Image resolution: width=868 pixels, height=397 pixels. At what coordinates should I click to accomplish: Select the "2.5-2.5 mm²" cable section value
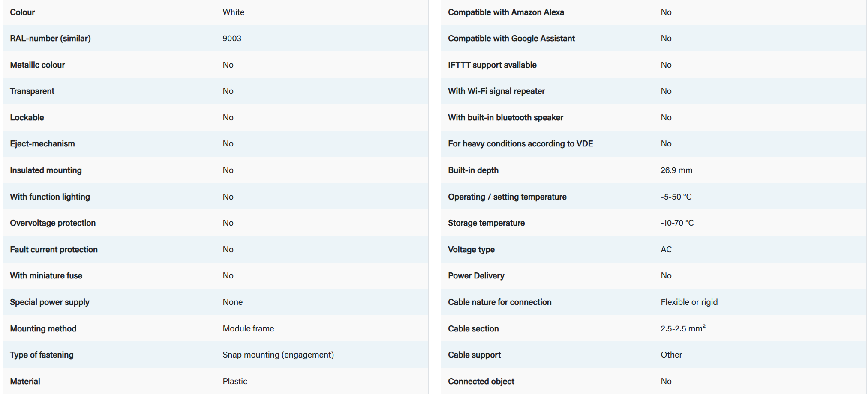coord(682,329)
